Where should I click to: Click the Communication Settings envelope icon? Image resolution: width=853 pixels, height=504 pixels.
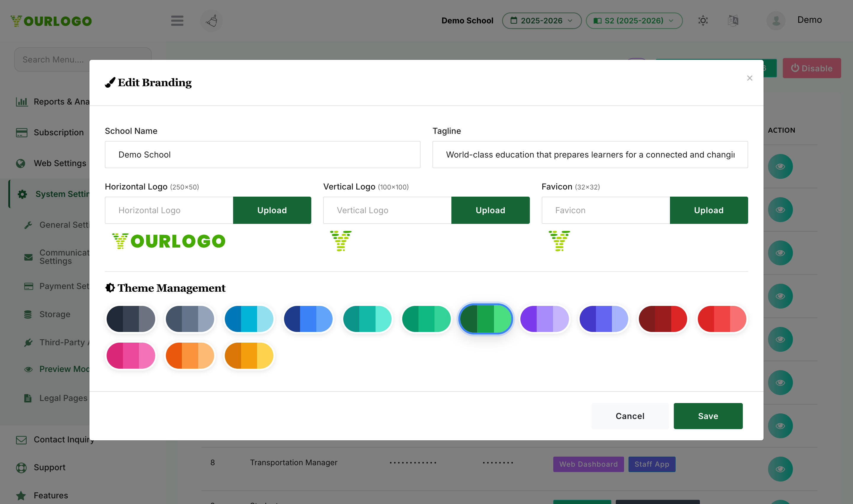[28, 257]
